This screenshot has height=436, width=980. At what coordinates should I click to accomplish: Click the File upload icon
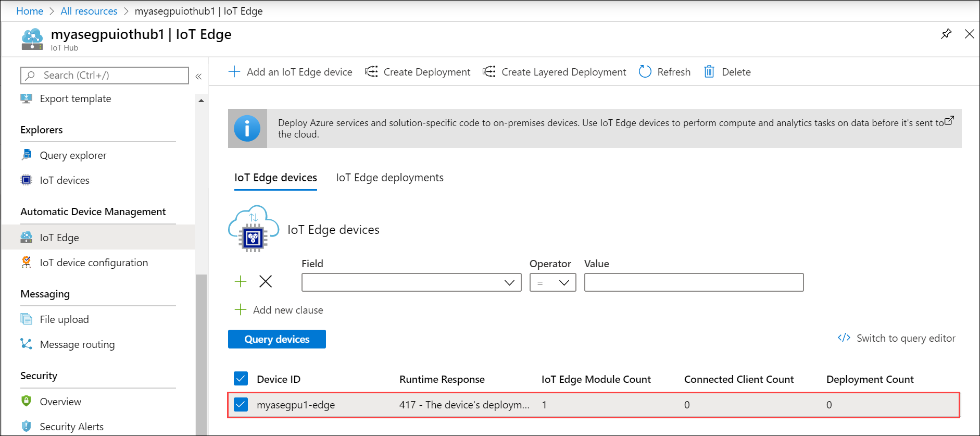click(x=26, y=319)
